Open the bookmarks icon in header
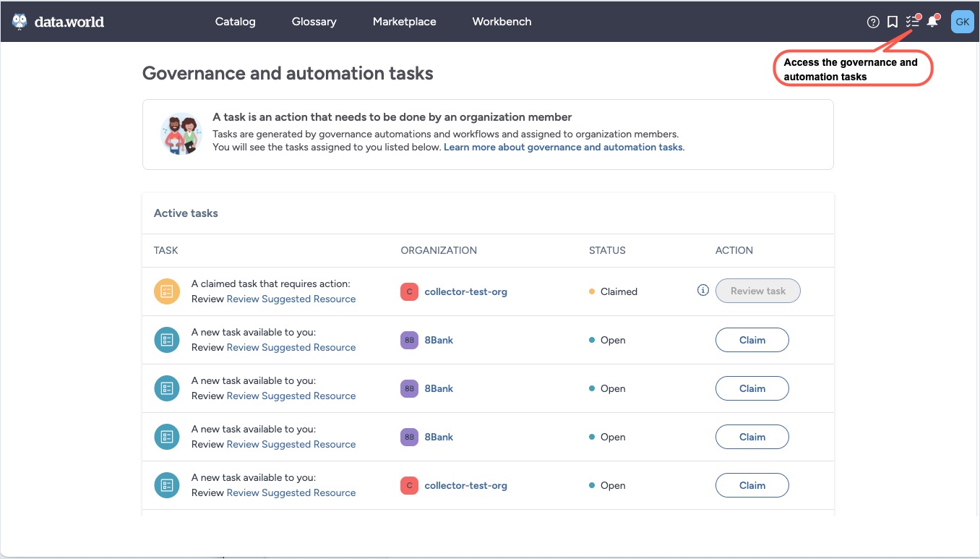This screenshot has width=980, height=559. [x=893, y=22]
